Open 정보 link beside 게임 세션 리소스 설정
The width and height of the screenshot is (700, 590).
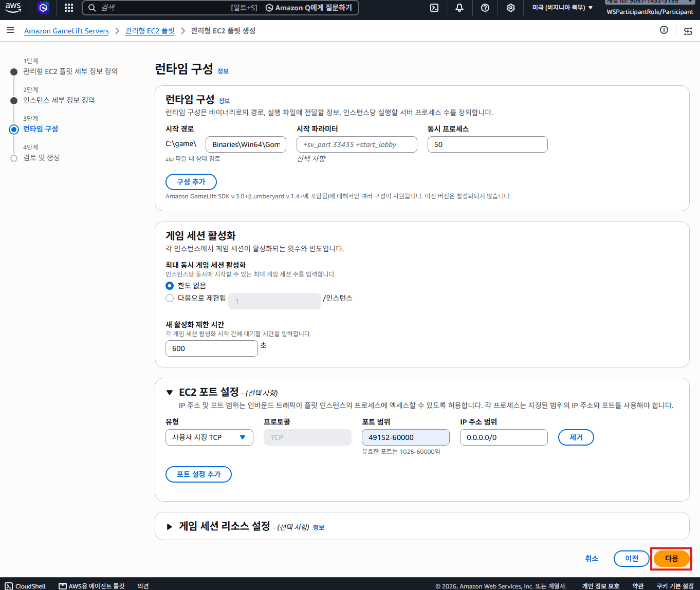[x=319, y=528]
